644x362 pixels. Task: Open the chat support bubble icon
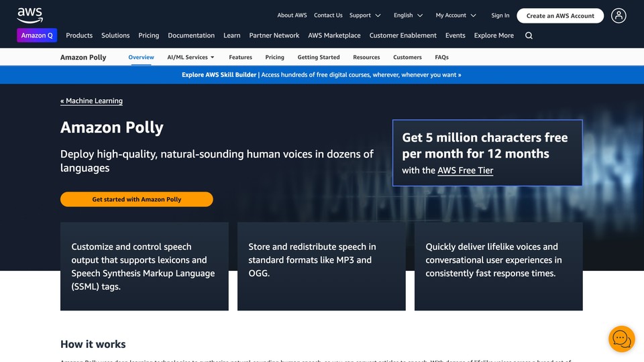point(621,339)
